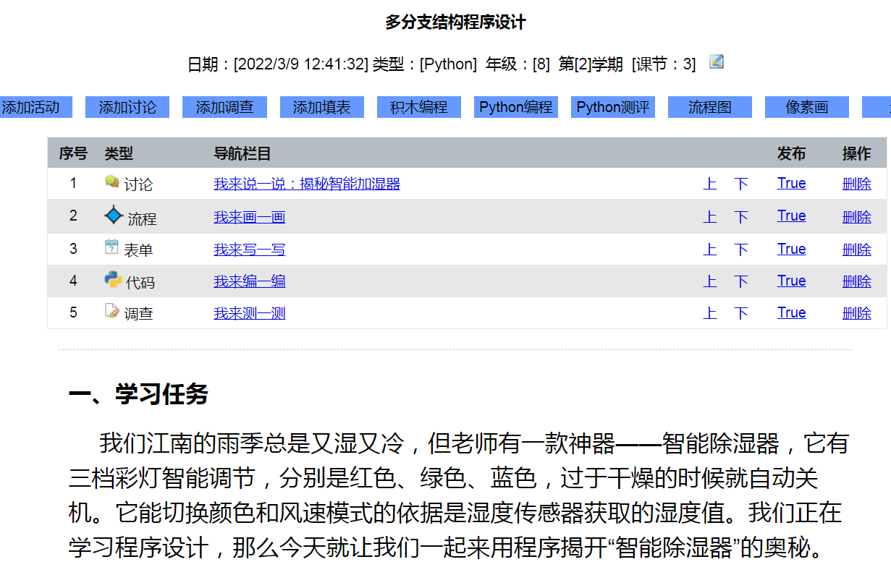Click the 添加调查 button
This screenshot has height=588, width=891.
click(x=224, y=107)
